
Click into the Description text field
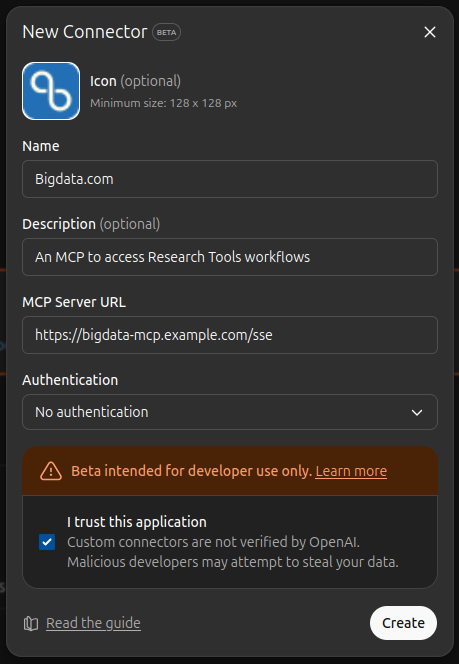(x=230, y=257)
